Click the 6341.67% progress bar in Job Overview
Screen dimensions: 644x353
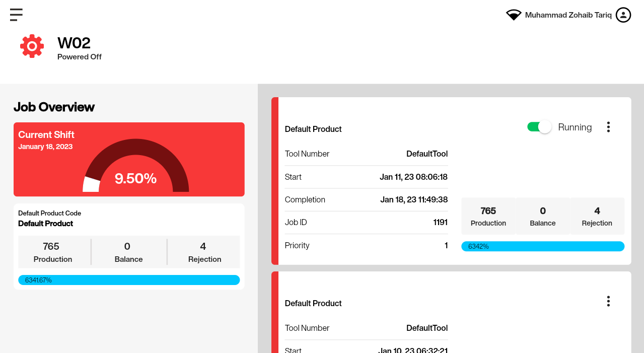[x=129, y=280]
